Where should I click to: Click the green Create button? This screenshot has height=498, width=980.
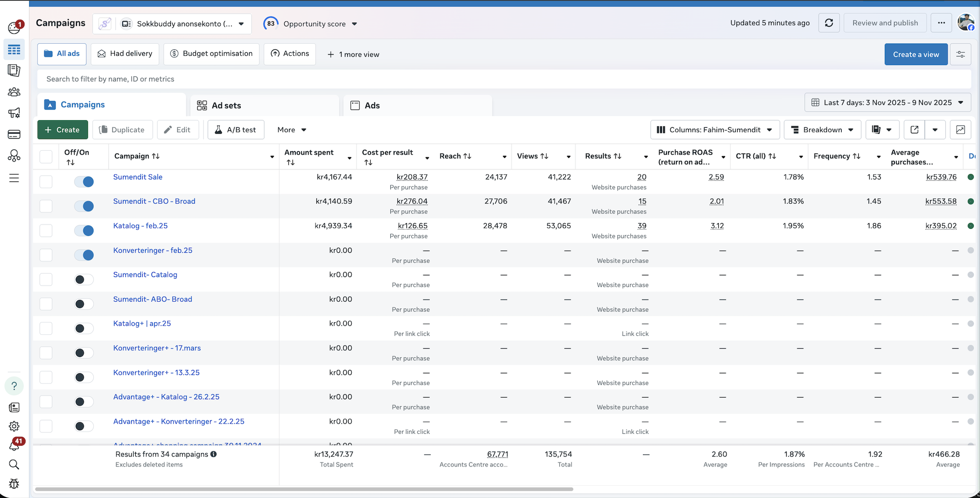[x=62, y=130]
